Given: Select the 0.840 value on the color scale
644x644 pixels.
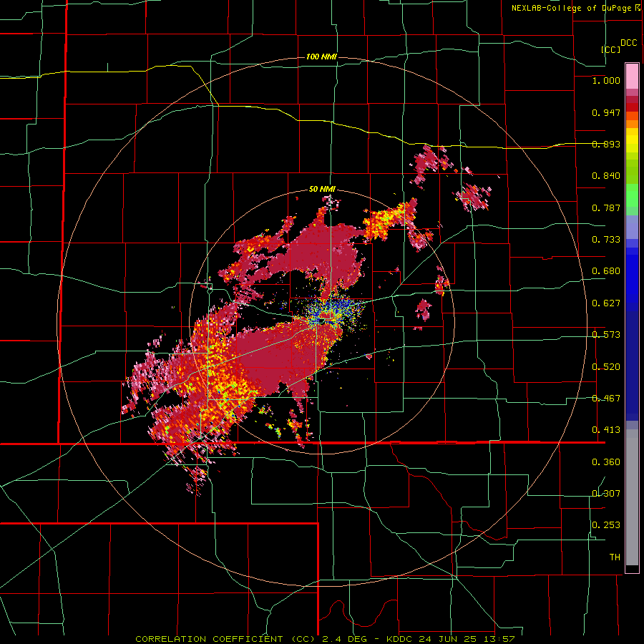Looking at the screenshot, I should point(606,176).
